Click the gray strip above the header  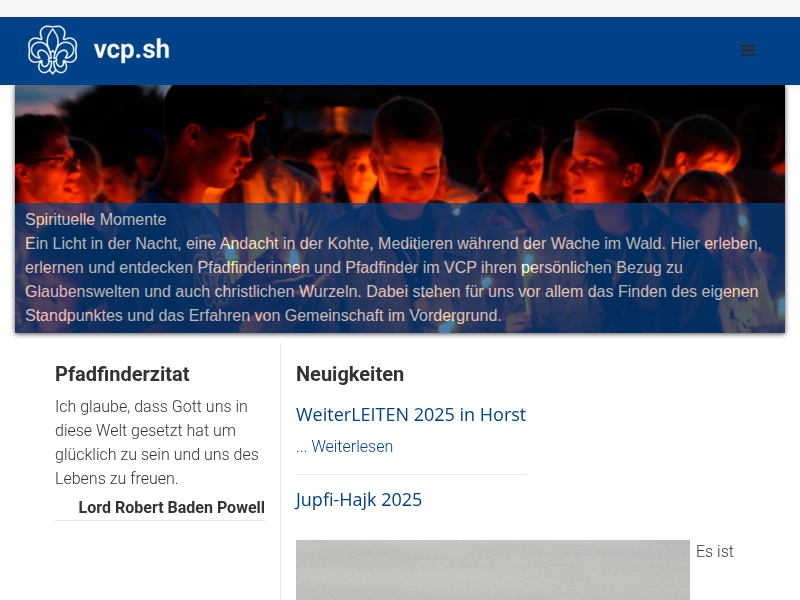coord(400,8)
